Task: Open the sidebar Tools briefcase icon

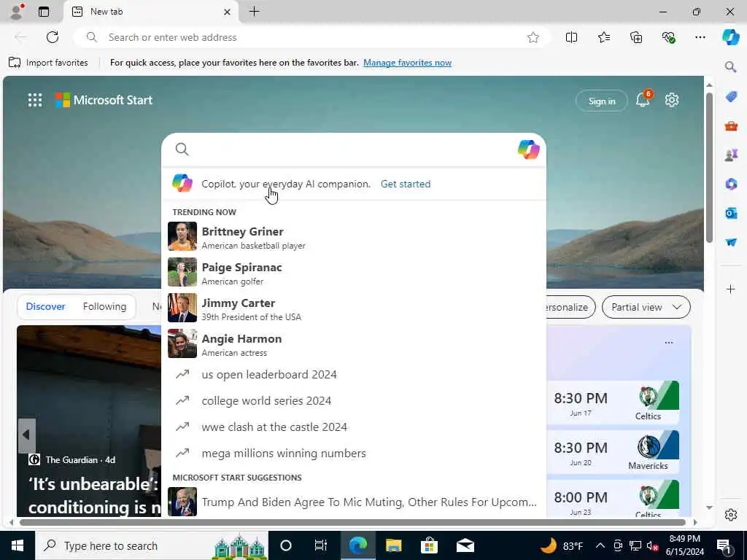Action: [731, 126]
